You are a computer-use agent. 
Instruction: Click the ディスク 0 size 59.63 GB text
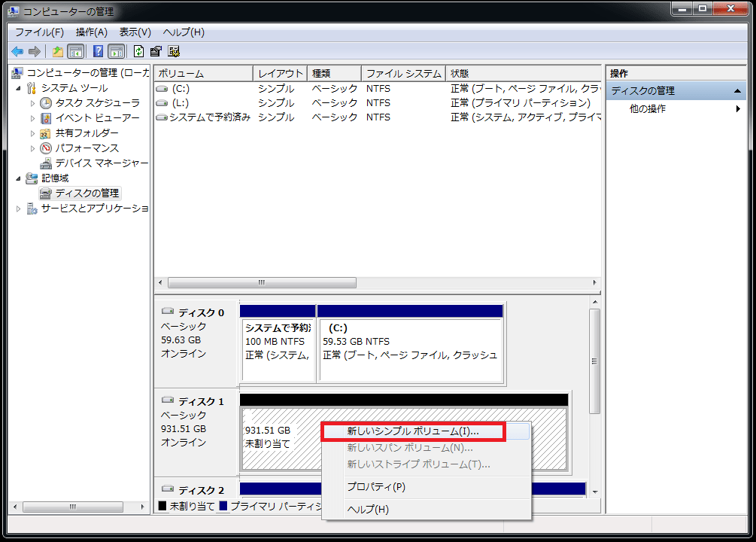point(181,340)
